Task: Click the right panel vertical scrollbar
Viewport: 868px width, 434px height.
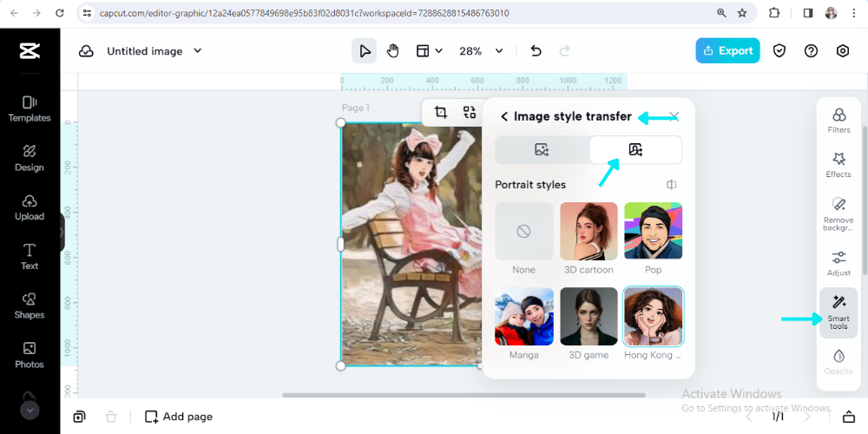Action: [865, 201]
